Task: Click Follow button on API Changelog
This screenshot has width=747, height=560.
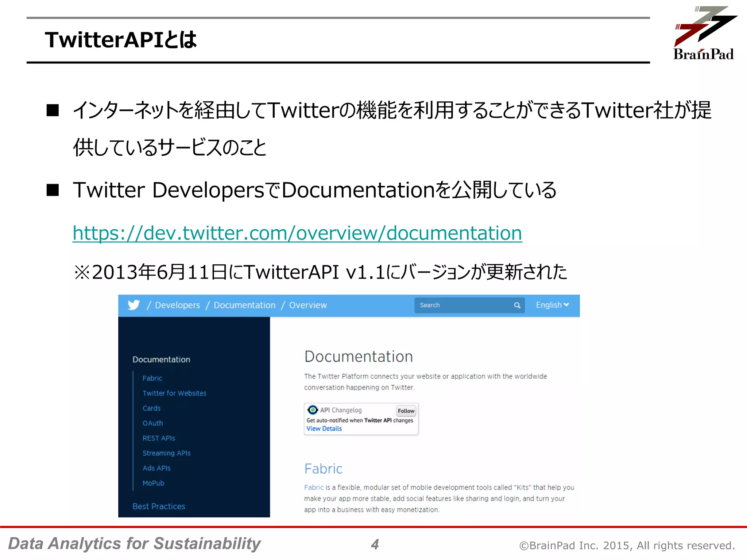Action: point(406,411)
